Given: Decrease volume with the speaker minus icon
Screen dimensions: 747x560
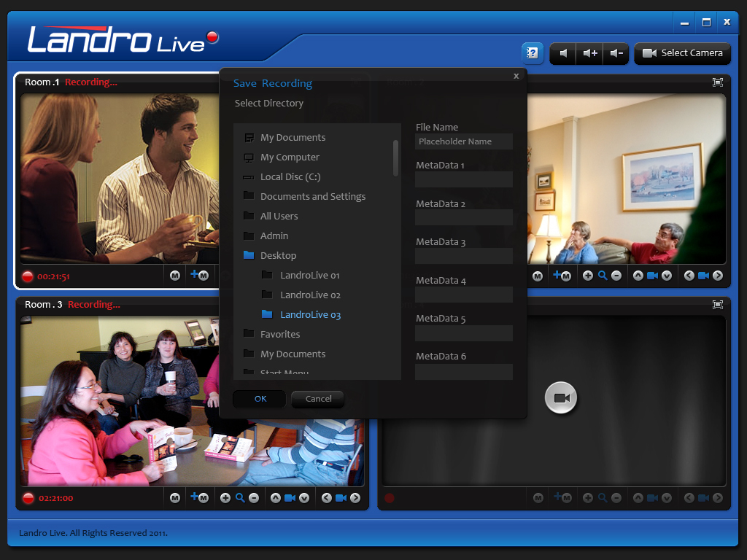Looking at the screenshot, I should point(616,53).
